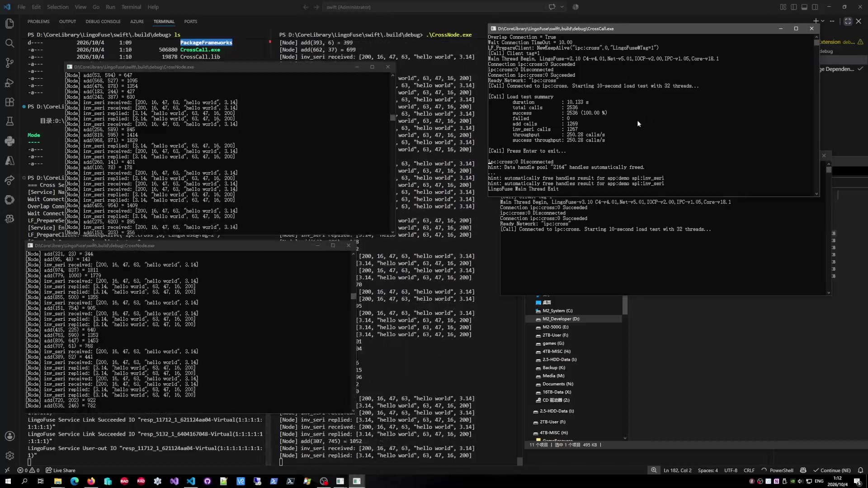The height and width of the screenshot is (488, 868).
Task: Switch to the DEBUG CONSOLE tab
Action: point(103,21)
